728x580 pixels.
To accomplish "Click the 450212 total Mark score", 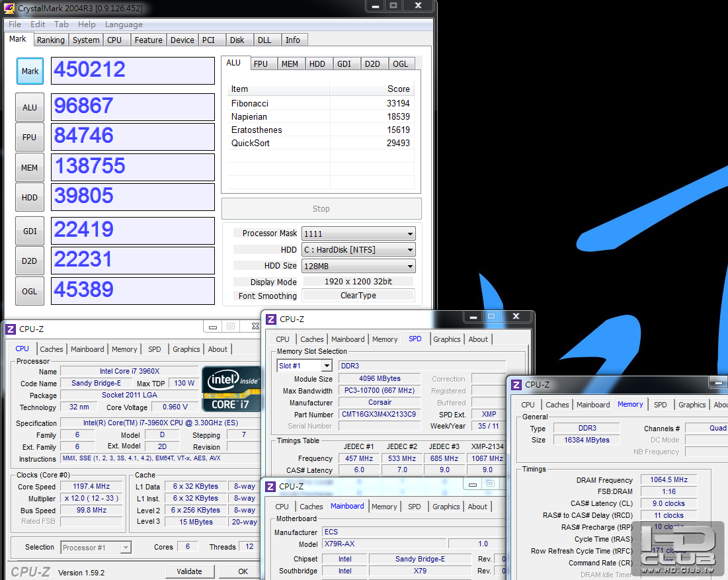I will [x=133, y=71].
